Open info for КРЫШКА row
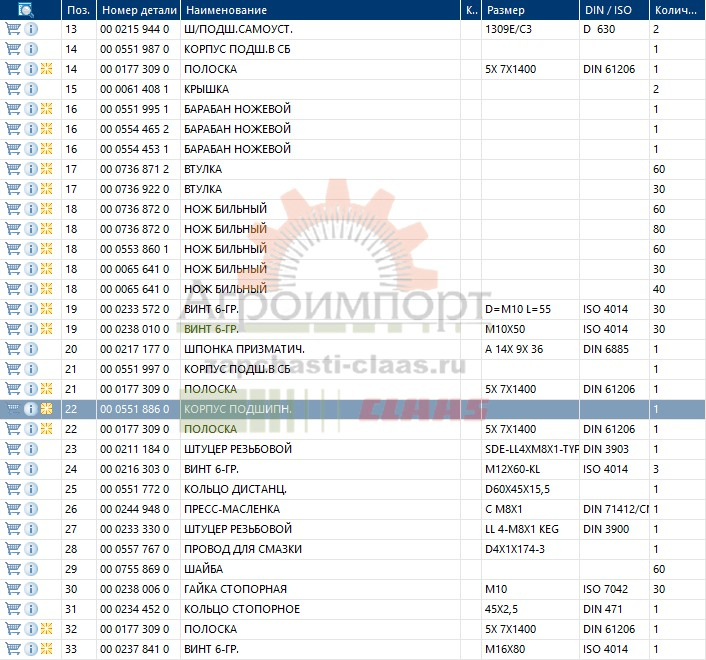Image resolution: width=706 pixels, height=660 pixels. 31,89
